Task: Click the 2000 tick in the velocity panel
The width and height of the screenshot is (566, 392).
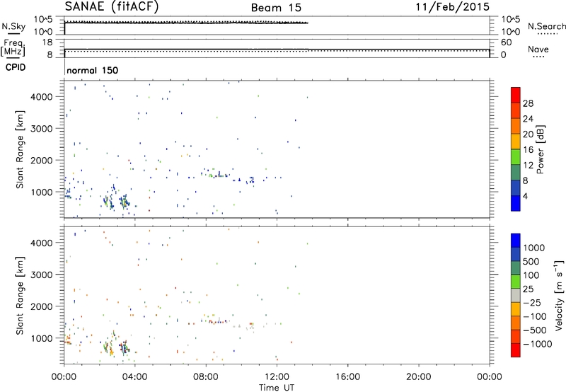Action: coord(42,306)
